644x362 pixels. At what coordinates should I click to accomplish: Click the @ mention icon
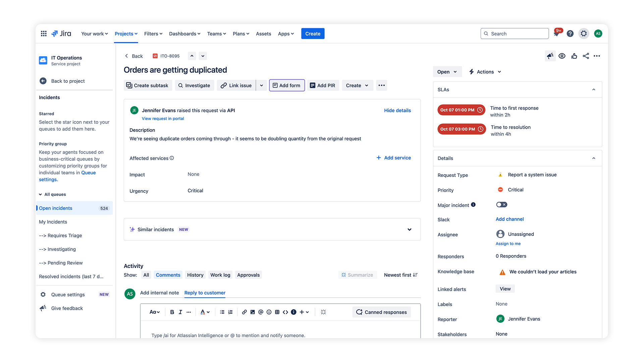[x=261, y=312]
